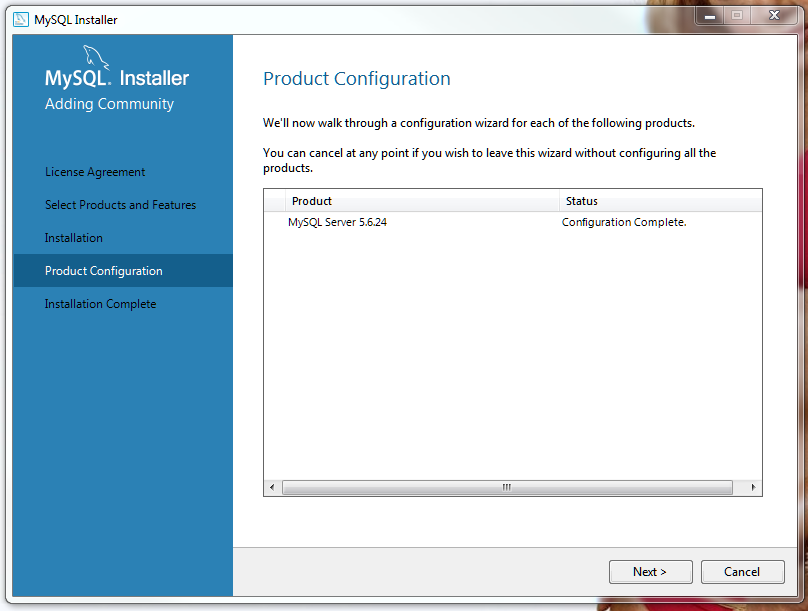808x611 pixels.
Task: Minimize the MySQL Installer window
Action: [x=710, y=16]
